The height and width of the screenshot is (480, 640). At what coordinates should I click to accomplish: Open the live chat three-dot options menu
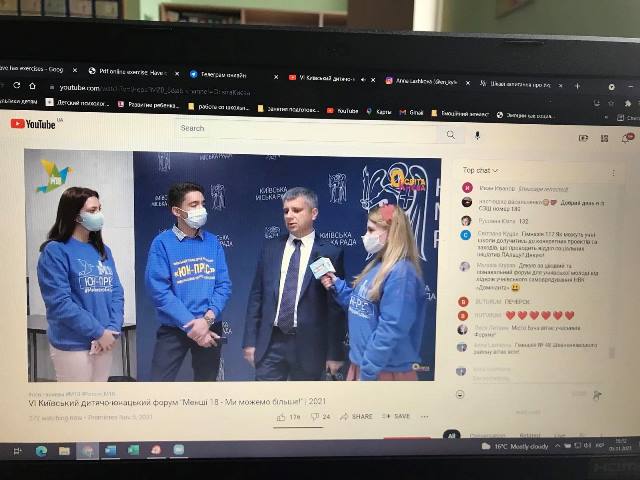(x=613, y=171)
